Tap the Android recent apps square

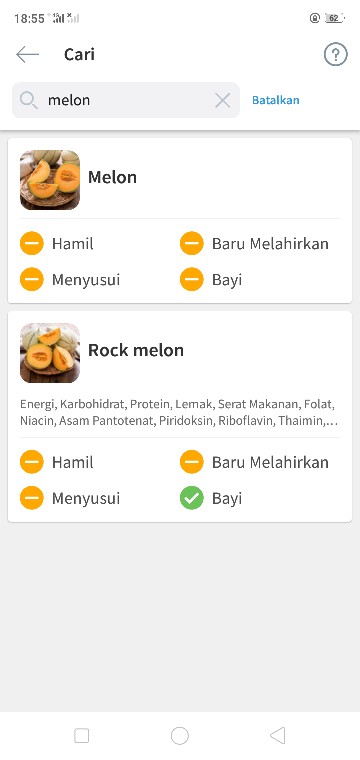tap(81, 736)
